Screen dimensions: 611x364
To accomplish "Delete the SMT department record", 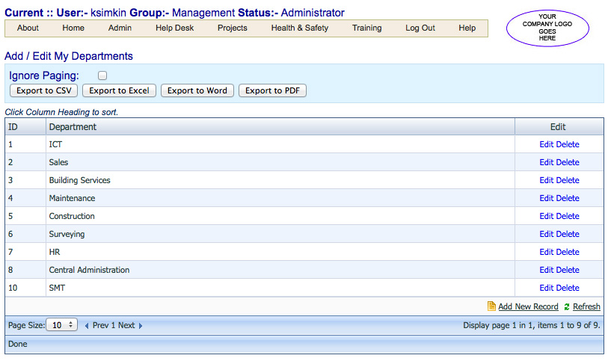I will 568,288.
